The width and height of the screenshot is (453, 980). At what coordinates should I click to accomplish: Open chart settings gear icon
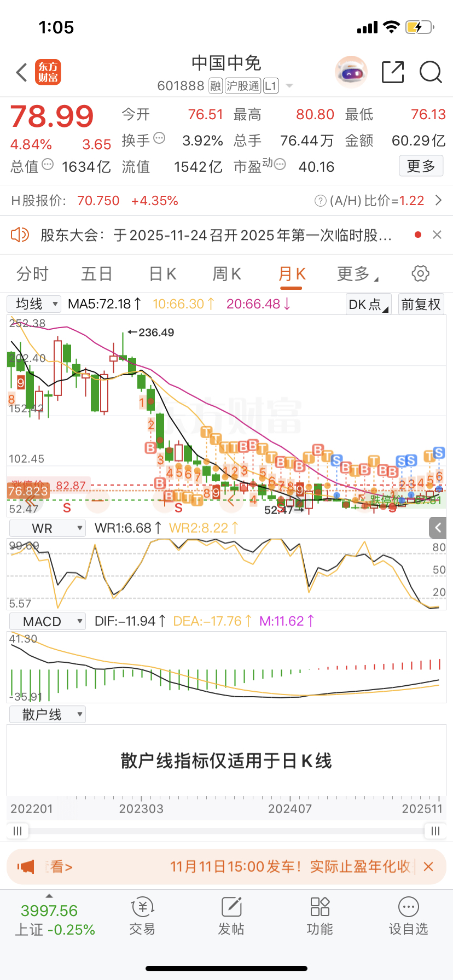420,273
